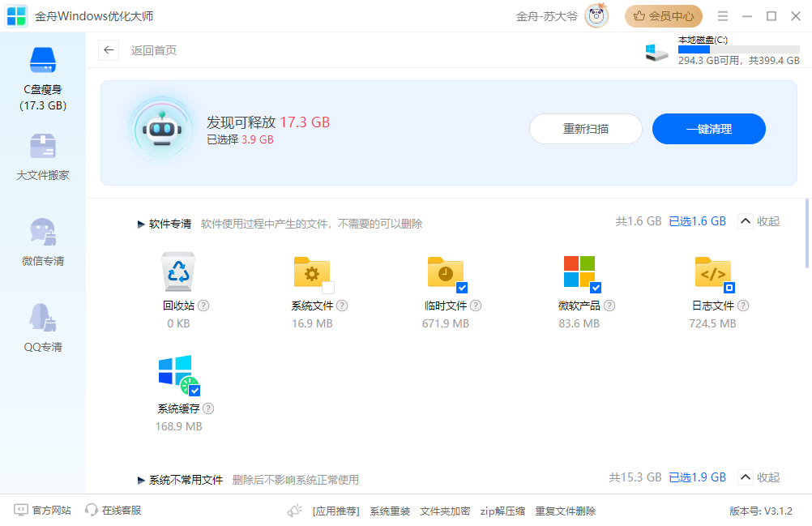Image resolution: width=812 pixels, height=526 pixels.
Task: Click the 日志文件 code folder icon
Action: [x=712, y=272]
